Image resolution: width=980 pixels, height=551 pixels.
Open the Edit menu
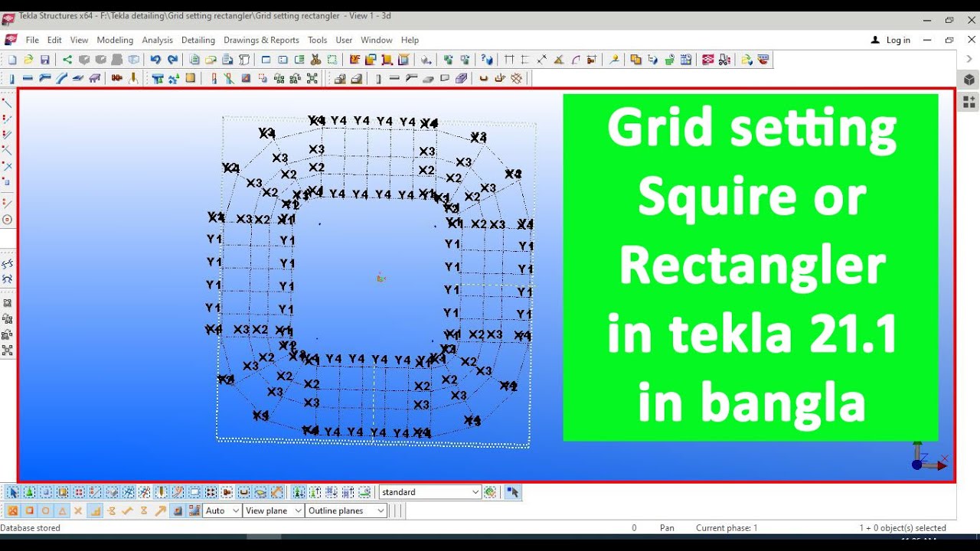54,40
